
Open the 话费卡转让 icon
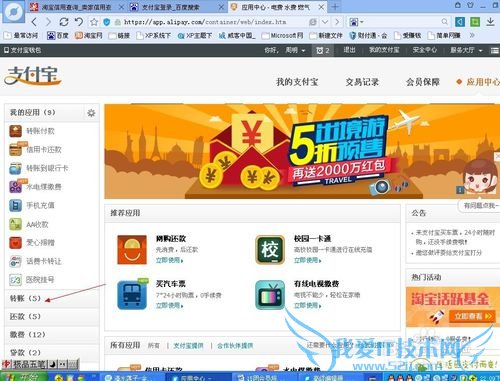(x=15, y=261)
